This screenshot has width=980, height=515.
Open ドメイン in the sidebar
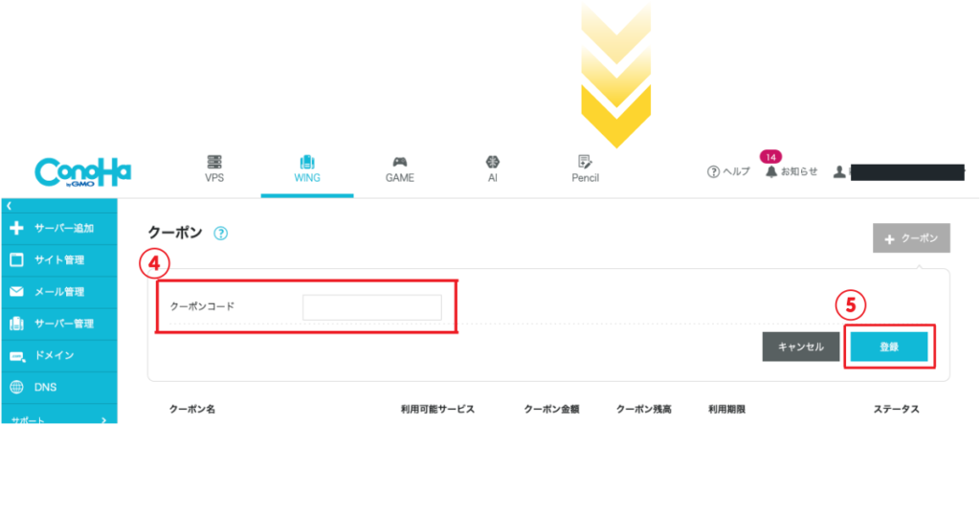pyautogui.click(x=59, y=356)
